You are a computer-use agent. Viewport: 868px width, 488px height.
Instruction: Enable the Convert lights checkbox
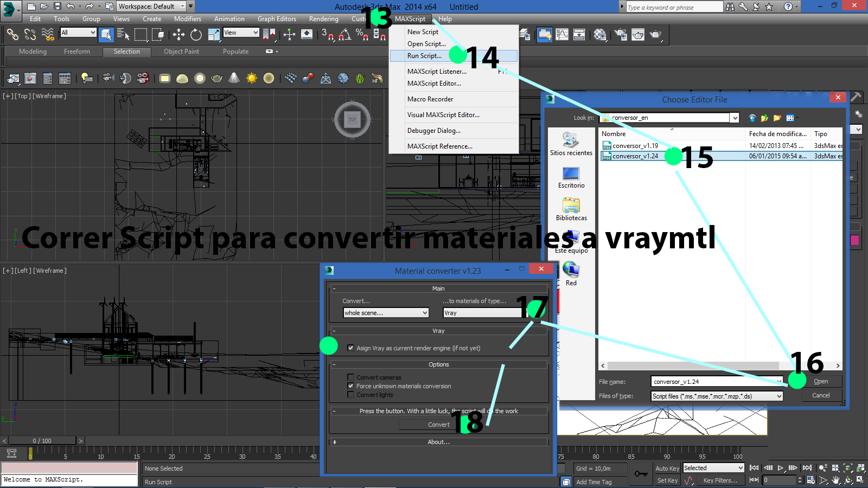(350, 395)
